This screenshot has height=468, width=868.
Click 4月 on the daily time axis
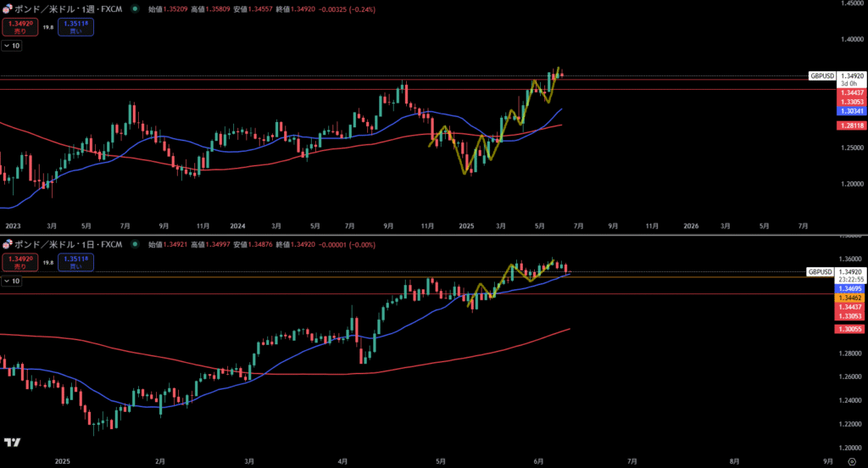[342, 461]
